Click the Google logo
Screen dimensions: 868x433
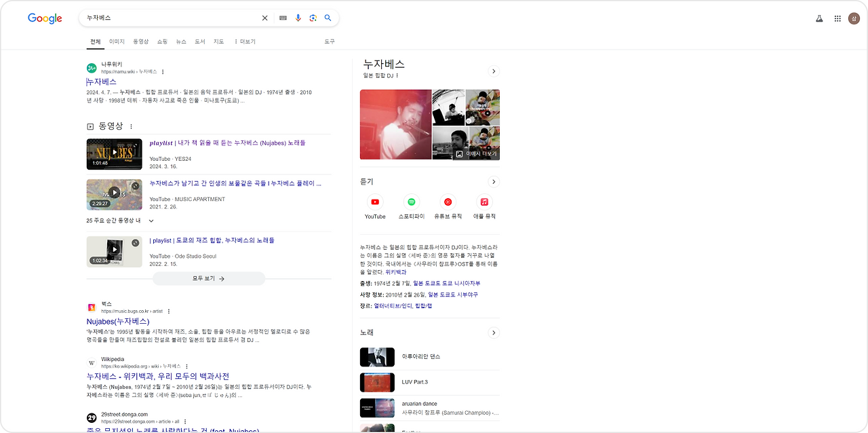(45, 18)
